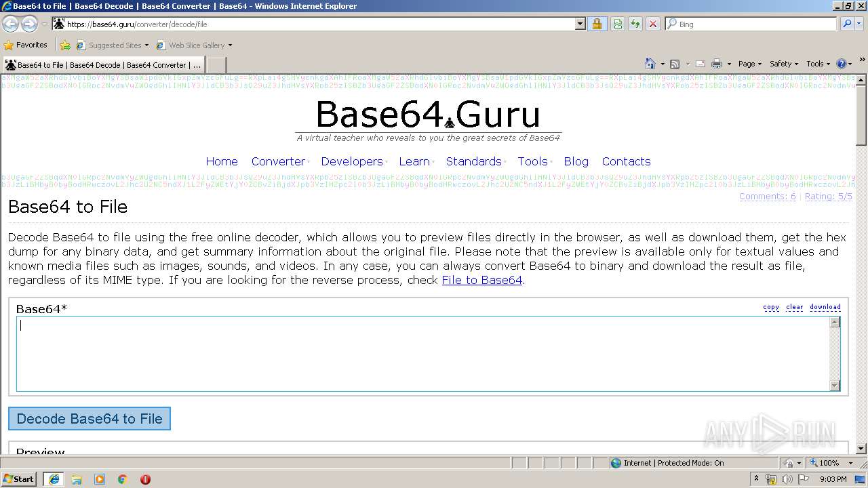Click the Compatibility View icon

click(x=618, y=24)
